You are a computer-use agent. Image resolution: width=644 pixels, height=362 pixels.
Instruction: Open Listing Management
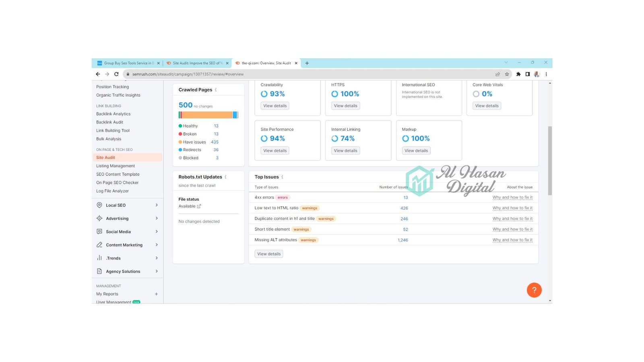116,166
